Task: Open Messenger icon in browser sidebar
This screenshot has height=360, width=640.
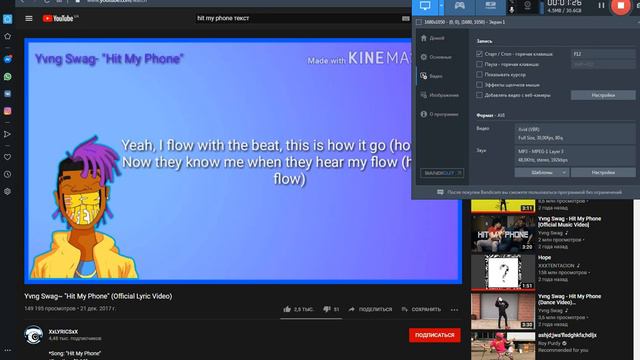Action: click(8, 59)
